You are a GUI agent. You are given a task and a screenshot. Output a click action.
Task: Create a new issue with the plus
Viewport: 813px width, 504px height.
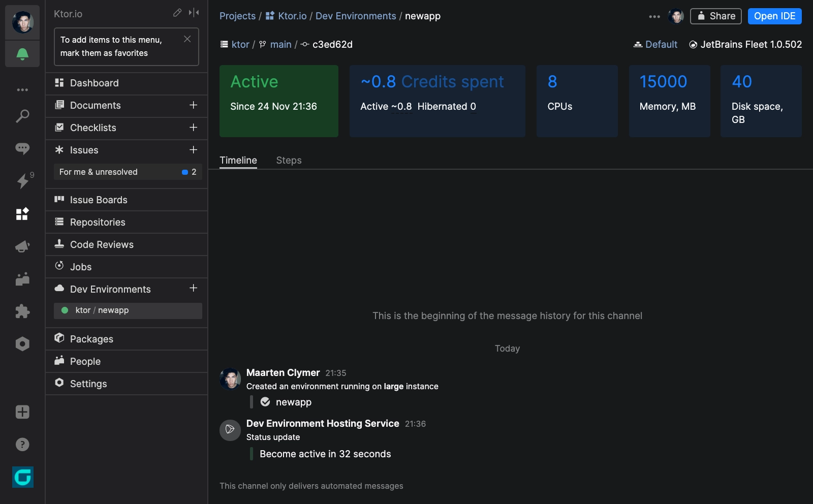point(194,150)
